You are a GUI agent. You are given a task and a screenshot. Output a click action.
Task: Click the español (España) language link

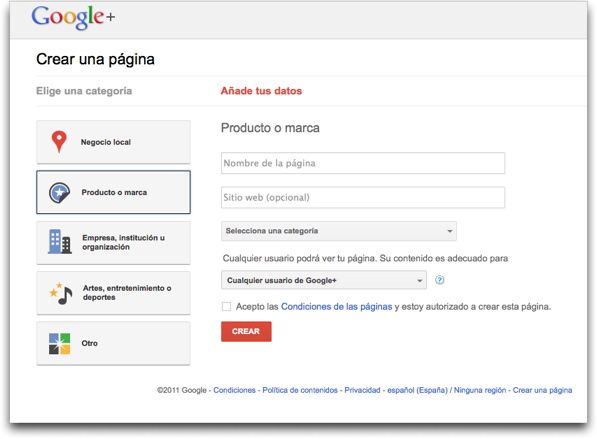coord(417,390)
